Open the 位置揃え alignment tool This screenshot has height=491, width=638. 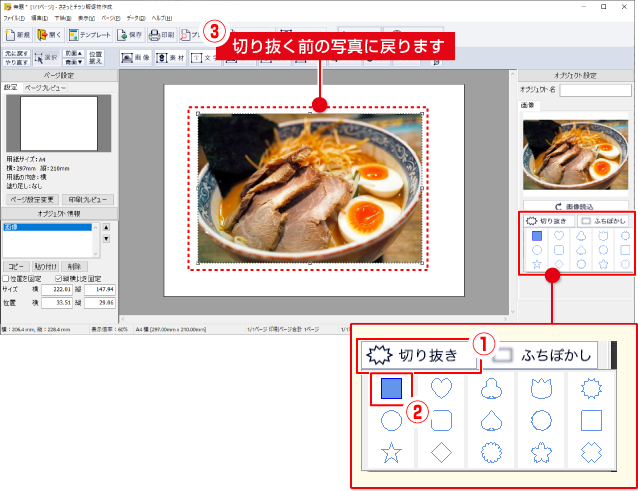pos(96,58)
